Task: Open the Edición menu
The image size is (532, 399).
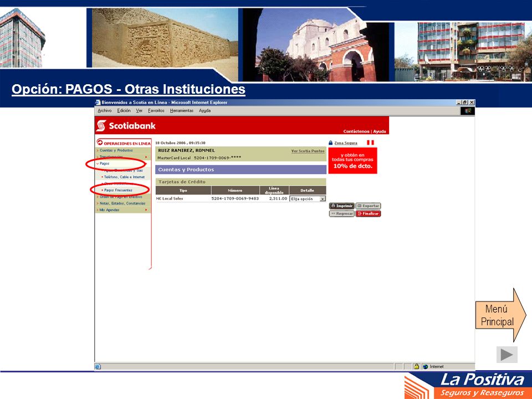Action: pos(124,111)
